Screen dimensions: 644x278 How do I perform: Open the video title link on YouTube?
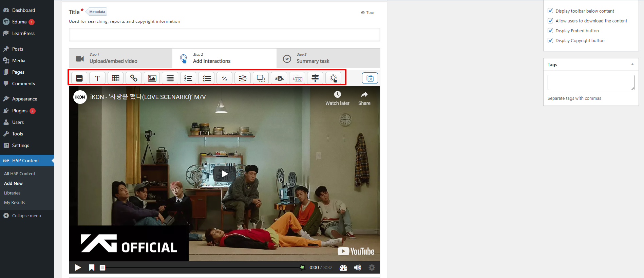(148, 97)
